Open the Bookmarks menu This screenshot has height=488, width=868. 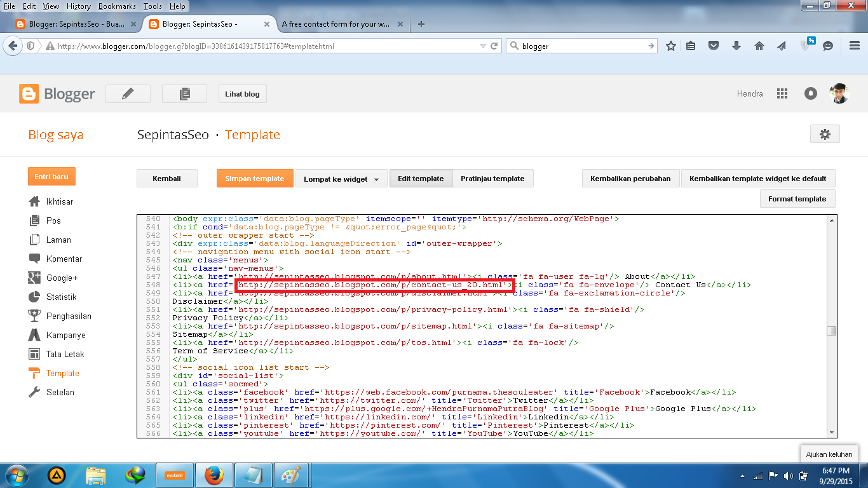(x=118, y=6)
